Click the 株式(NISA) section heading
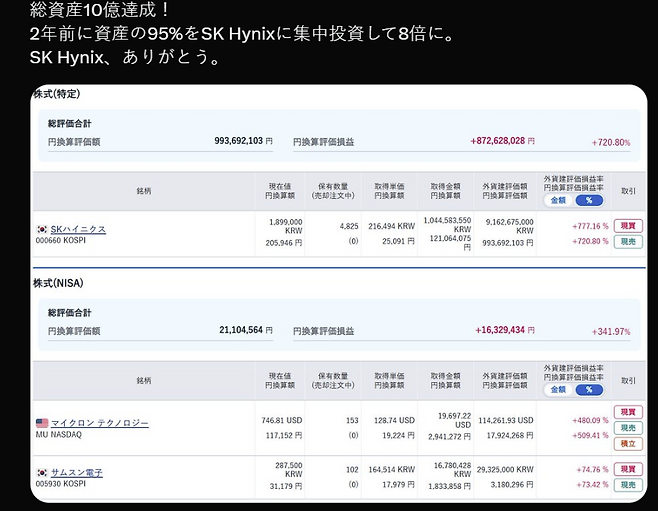 (58, 283)
